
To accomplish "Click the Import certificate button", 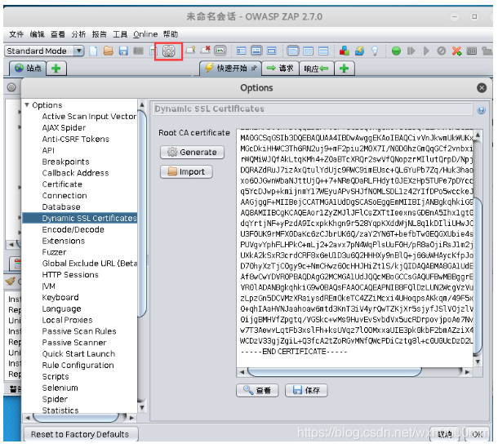I will [186, 171].
